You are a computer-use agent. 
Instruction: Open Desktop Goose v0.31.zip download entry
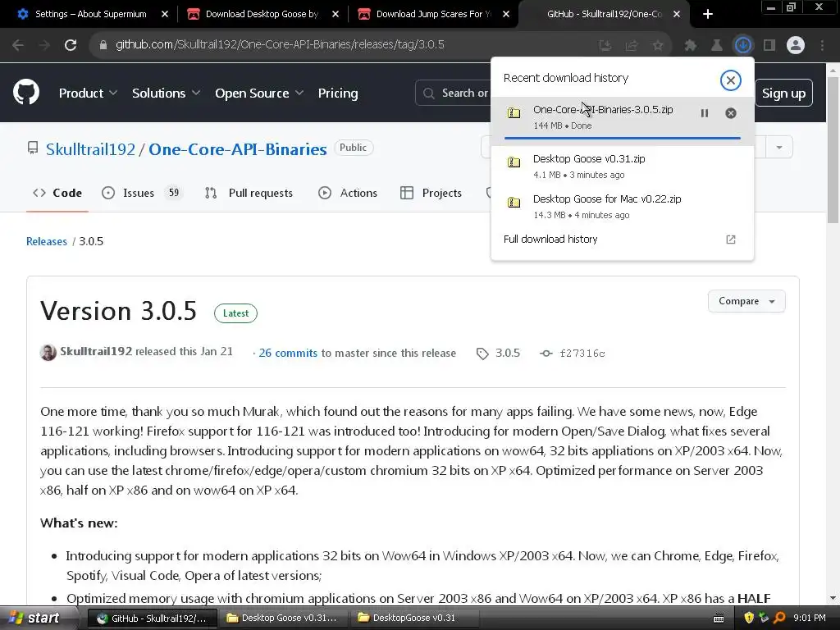[x=622, y=166]
